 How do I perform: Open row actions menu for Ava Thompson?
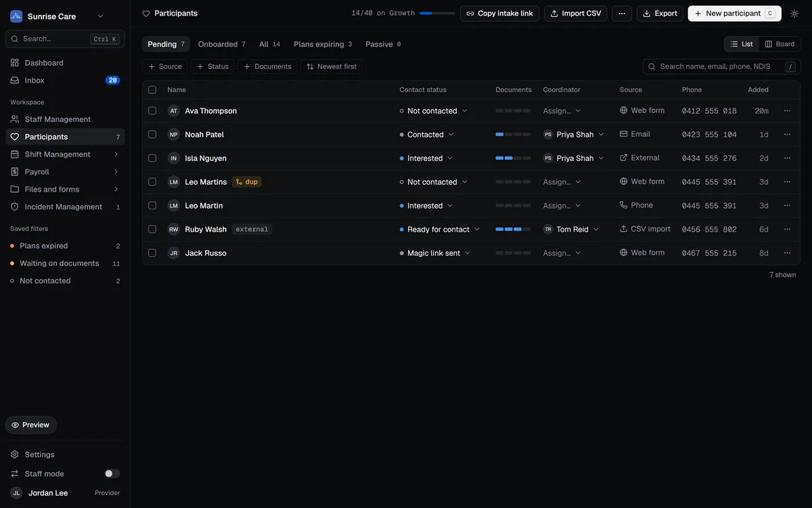point(787,111)
